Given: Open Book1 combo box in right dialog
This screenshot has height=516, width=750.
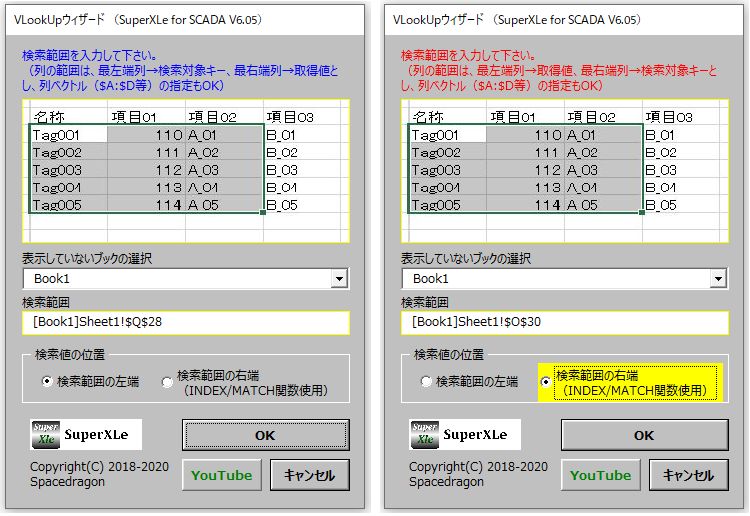Looking at the screenshot, I should coord(564,279).
